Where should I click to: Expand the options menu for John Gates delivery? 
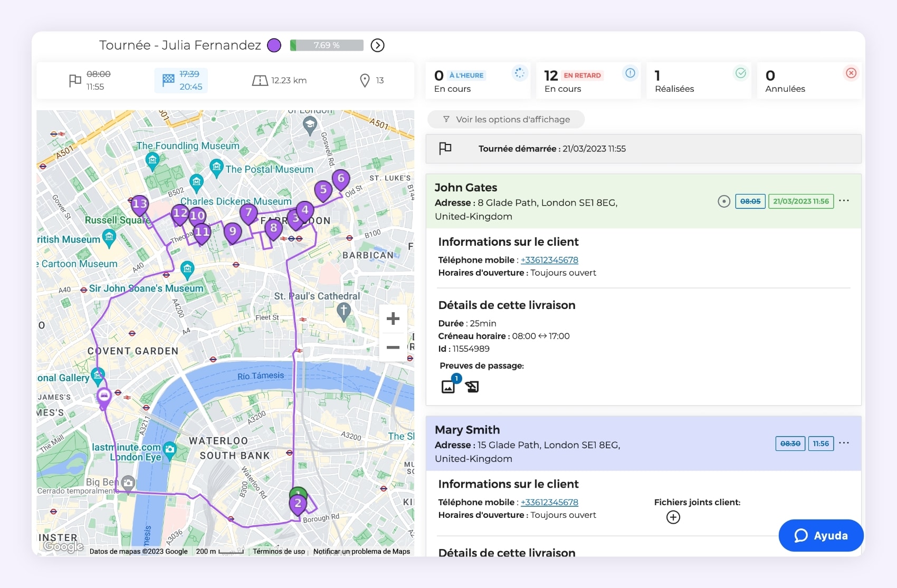point(844,200)
